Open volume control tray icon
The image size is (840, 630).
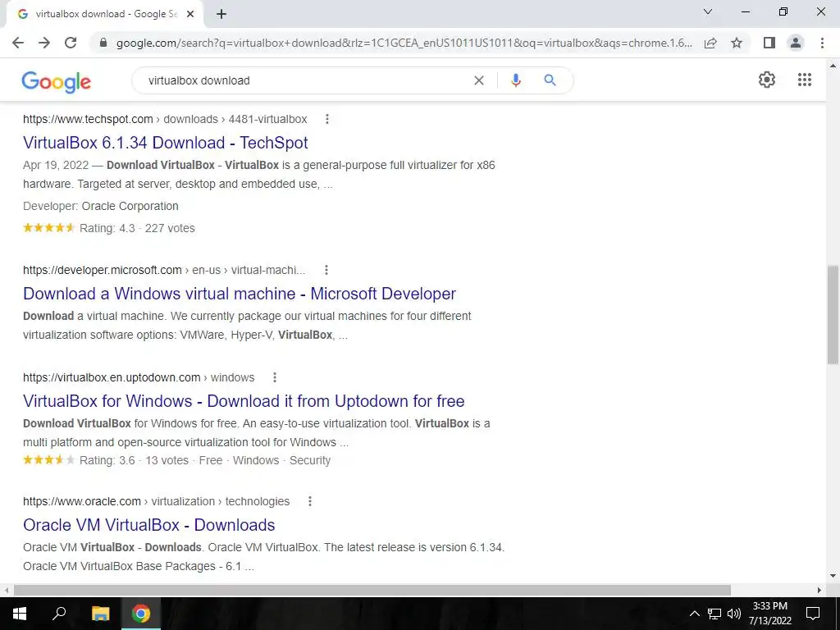[x=734, y=614]
